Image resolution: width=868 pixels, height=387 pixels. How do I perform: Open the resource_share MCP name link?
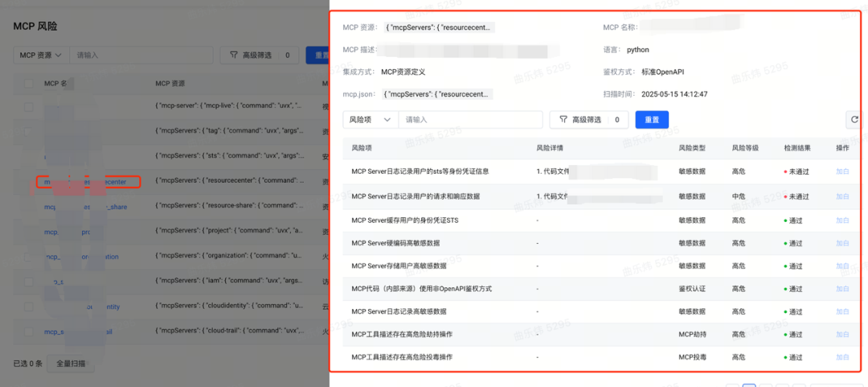pyautogui.click(x=86, y=207)
